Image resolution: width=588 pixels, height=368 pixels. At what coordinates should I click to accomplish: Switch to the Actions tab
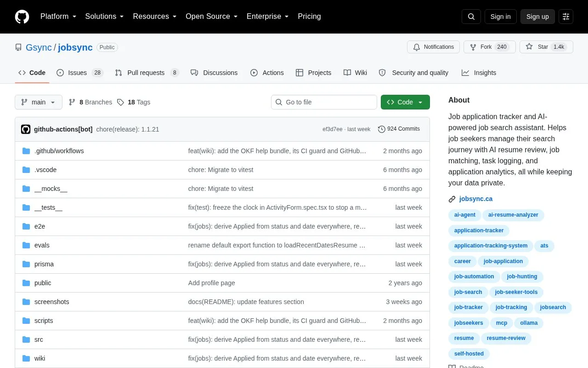[267, 73]
